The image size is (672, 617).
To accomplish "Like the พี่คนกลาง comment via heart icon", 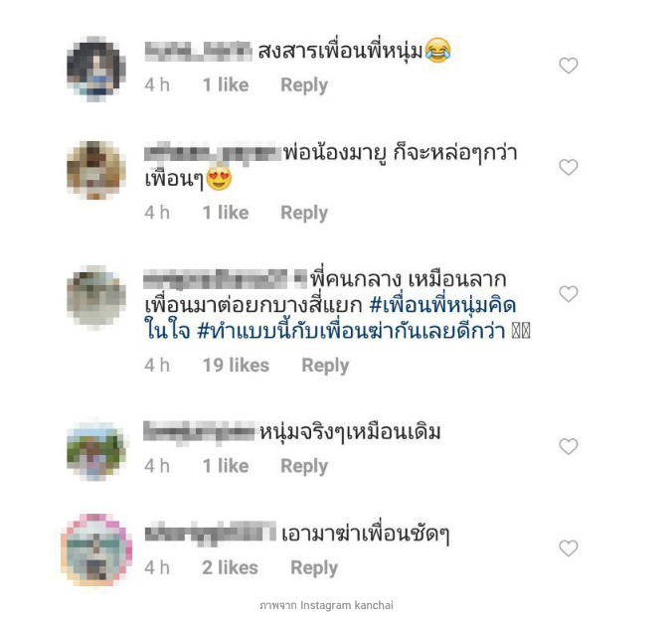I will coord(569,294).
